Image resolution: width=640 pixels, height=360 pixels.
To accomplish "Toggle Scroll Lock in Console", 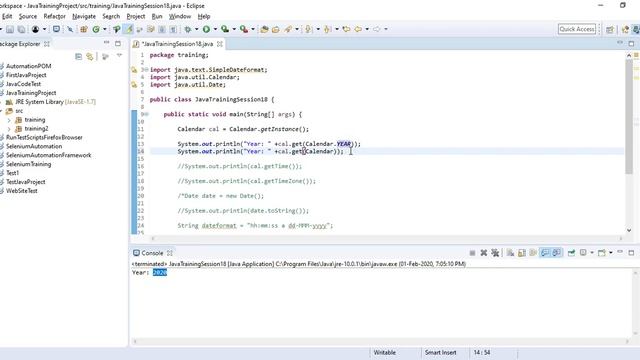I will pyautogui.click(x=522, y=253).
